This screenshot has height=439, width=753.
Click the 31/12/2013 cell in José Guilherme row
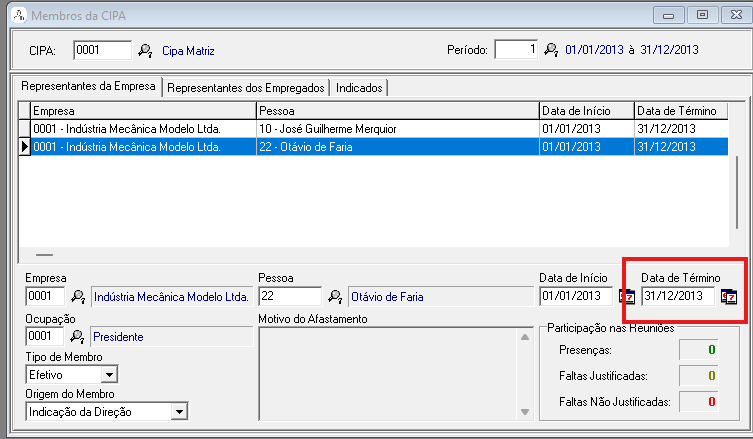point(681,129)
